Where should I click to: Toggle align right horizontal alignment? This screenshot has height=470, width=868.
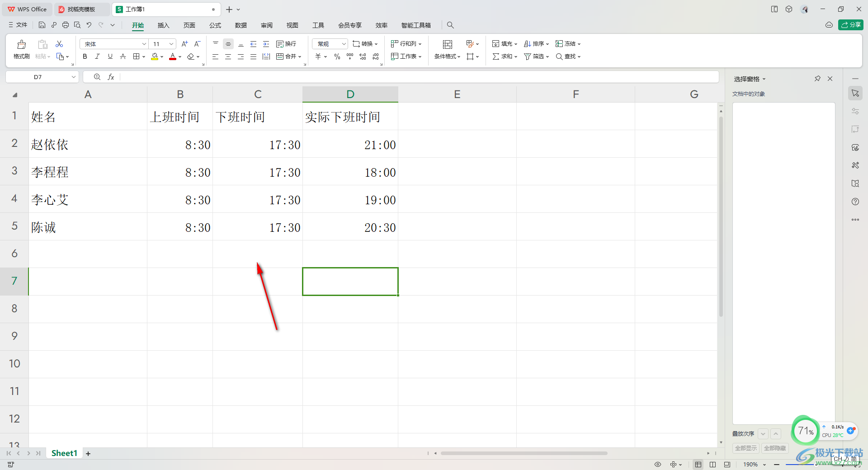[x=241, y=56]
